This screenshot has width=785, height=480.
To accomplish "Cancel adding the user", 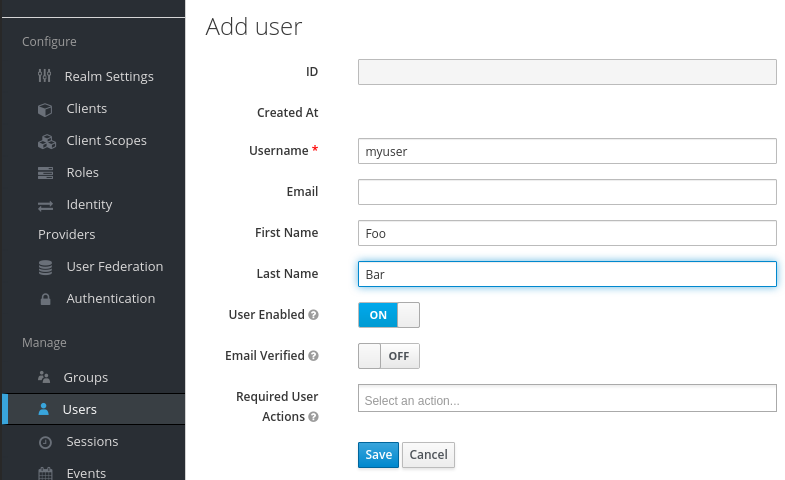I will coord(428,455).
